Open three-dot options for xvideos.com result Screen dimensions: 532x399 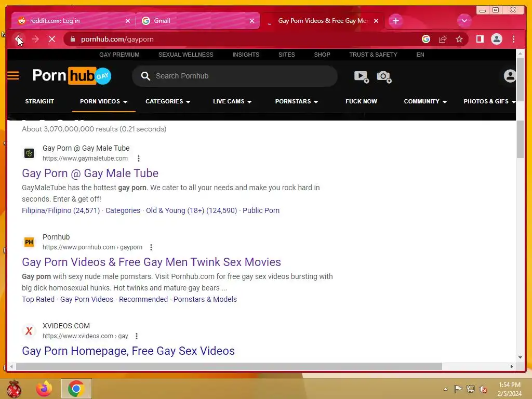(x=137, y=336)
